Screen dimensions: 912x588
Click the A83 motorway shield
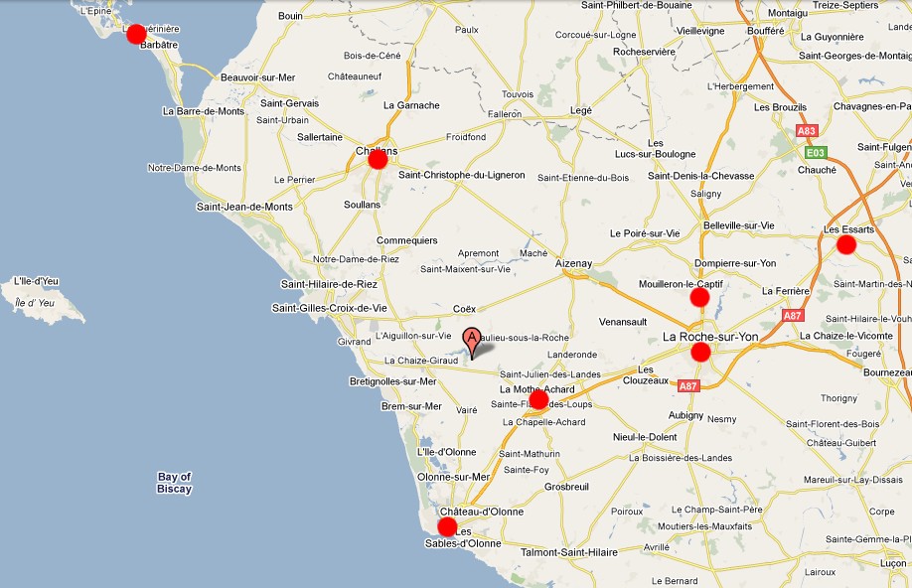pos(807,130)
